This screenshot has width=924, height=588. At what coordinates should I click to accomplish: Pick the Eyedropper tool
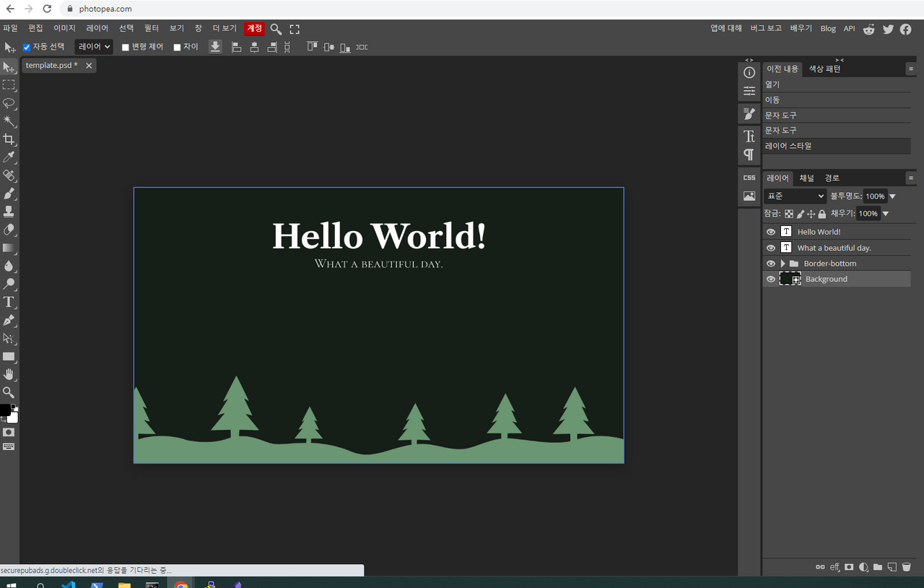click(x=9, y=157)
